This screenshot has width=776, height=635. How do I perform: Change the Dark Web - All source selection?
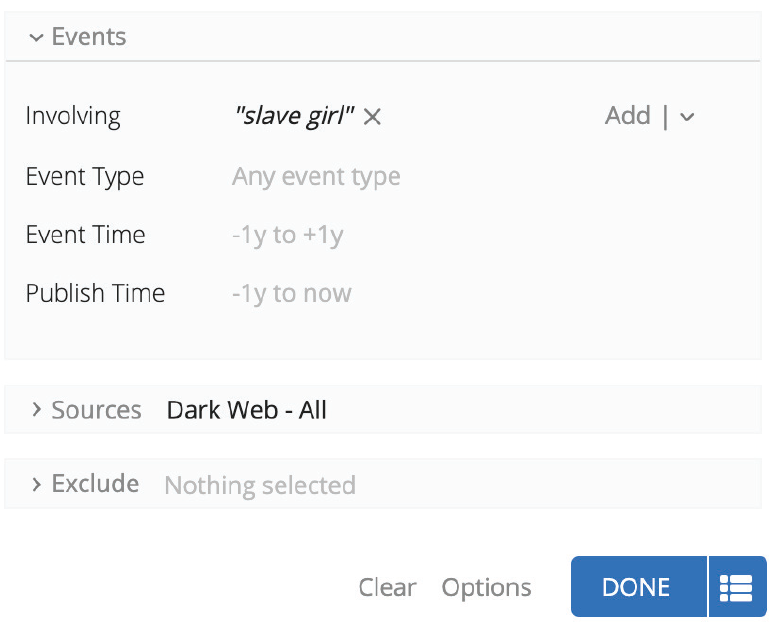[246, 410]
